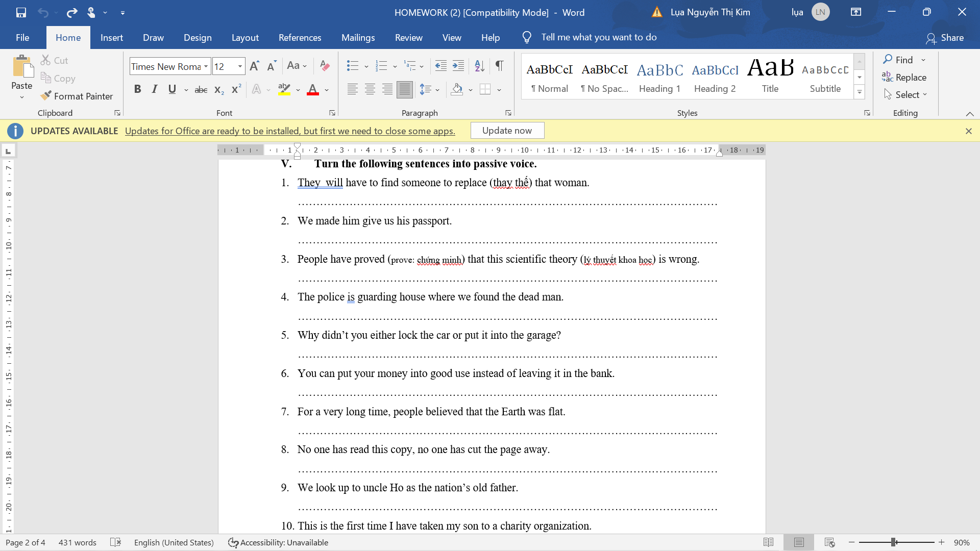Open the Ribbon Display Options icon
980x551 pixels.
coord(856,12)
